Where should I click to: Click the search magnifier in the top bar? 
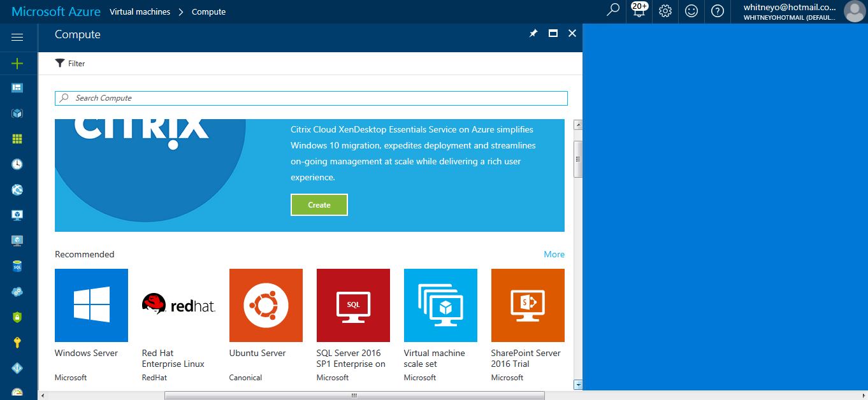[613, 10]
